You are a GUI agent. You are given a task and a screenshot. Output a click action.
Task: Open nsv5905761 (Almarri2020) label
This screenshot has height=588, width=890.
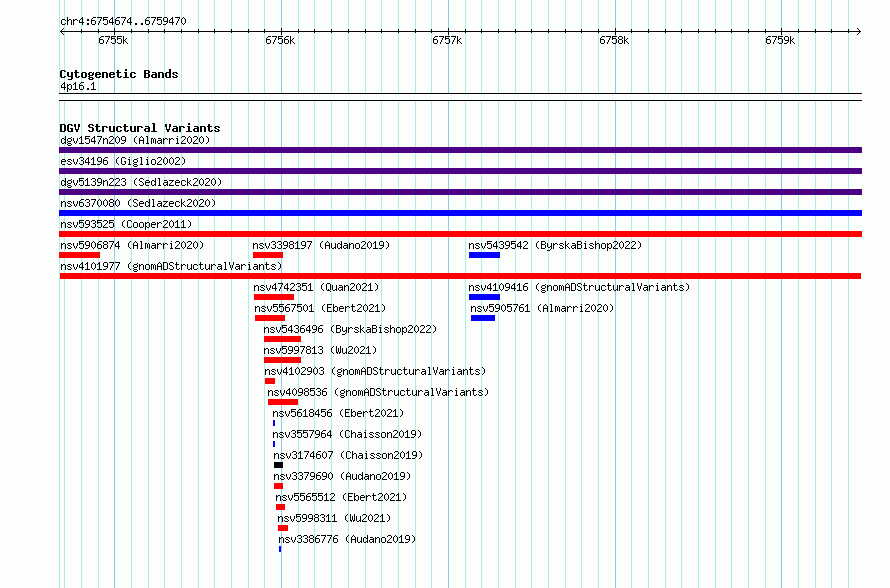[x=542, y=308]
